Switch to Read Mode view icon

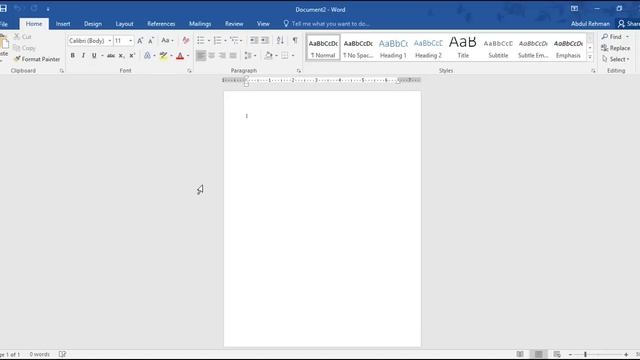[520, 354]
